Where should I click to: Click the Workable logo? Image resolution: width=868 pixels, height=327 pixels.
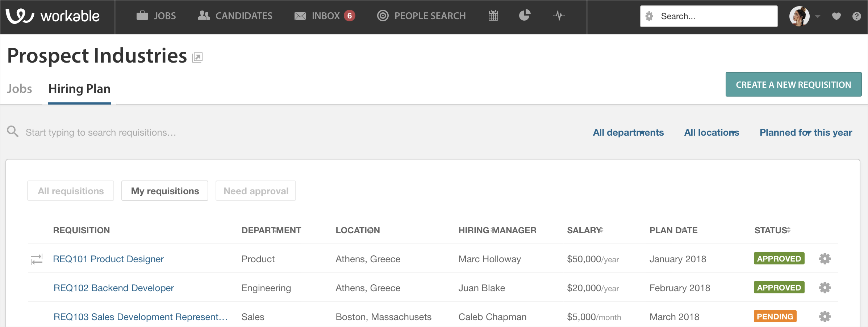point(53,16)
